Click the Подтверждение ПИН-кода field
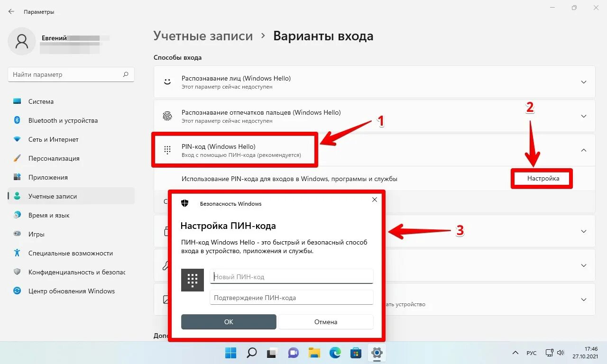This screenshot has height=364, width=607. click(292, 298)
